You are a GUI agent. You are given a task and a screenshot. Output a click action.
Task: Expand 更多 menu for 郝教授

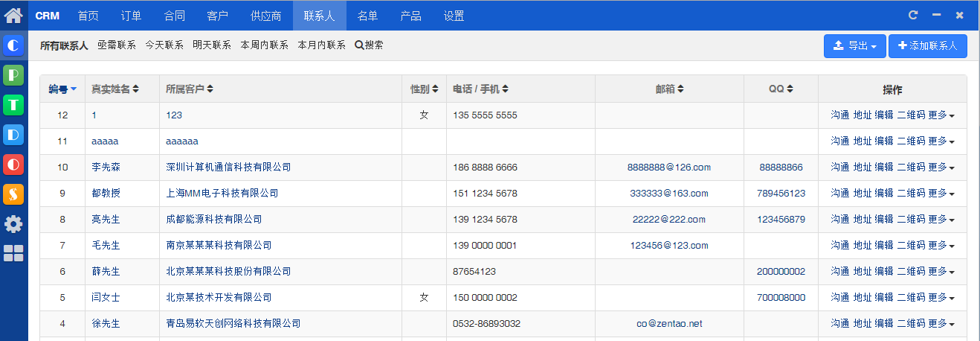[941, 194]
